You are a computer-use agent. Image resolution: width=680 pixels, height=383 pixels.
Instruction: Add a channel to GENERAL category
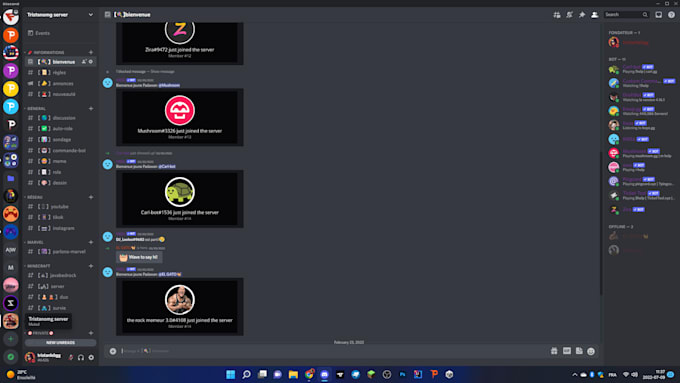pyautogui.click(x=91, y=108)
